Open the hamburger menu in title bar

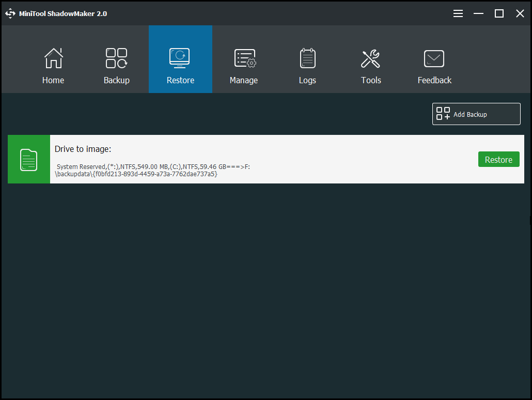458,14
